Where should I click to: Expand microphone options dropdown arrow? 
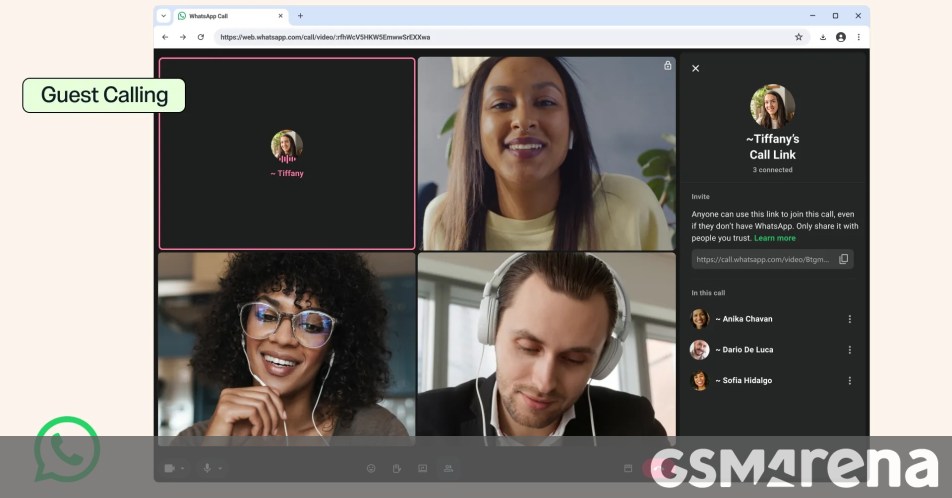220,468
